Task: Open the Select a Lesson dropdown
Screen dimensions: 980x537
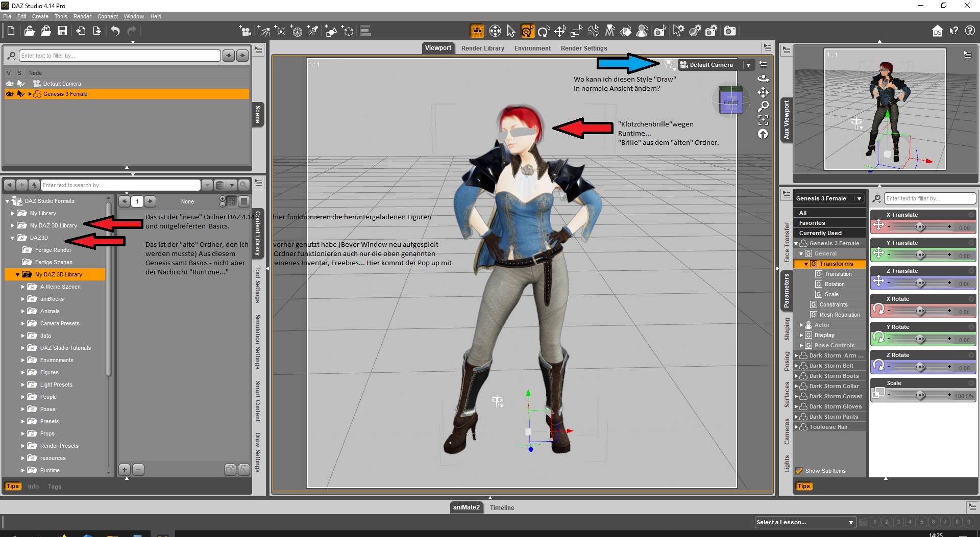Action: (850, 522)
